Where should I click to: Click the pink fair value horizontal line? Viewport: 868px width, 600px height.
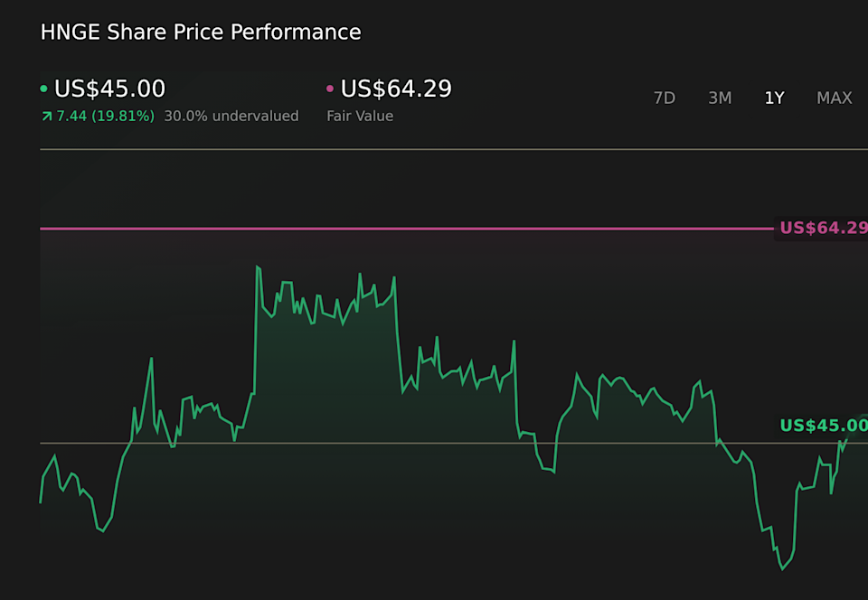tap(407, 230)
